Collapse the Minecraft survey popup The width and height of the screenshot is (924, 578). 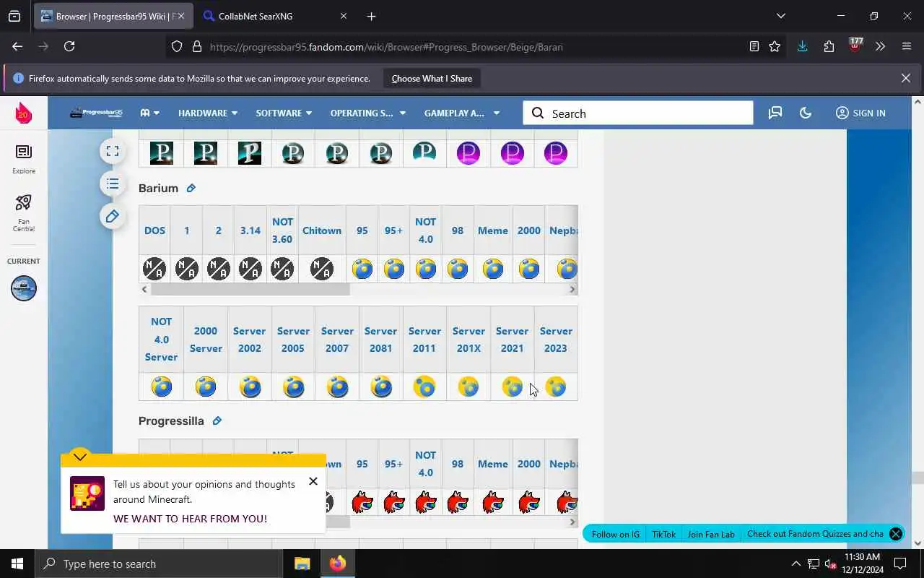click(80, 457)
